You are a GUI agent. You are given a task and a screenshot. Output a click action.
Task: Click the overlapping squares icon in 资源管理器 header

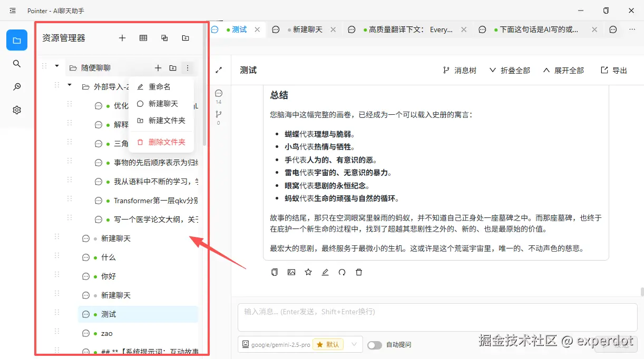[x=164, y=38]
